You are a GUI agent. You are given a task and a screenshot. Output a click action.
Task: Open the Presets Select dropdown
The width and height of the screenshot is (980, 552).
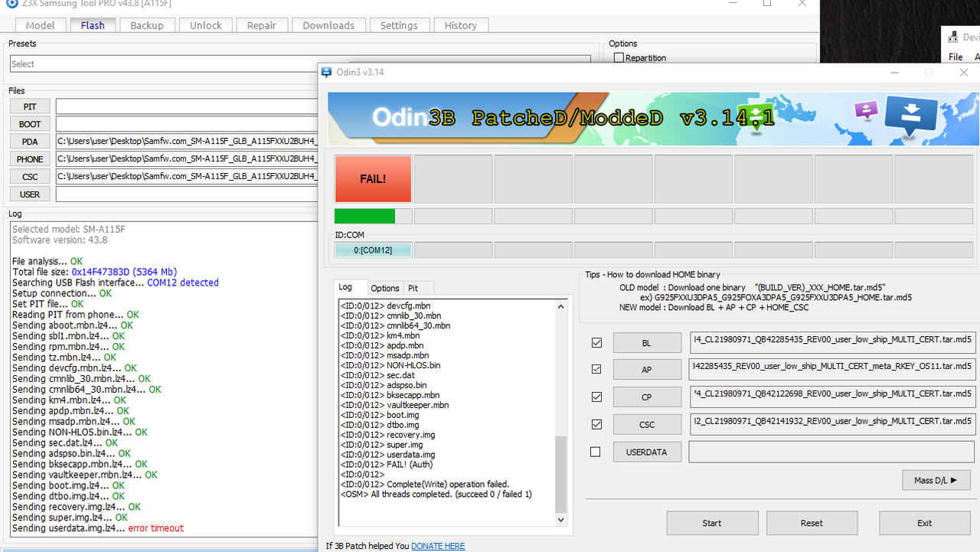300,64
